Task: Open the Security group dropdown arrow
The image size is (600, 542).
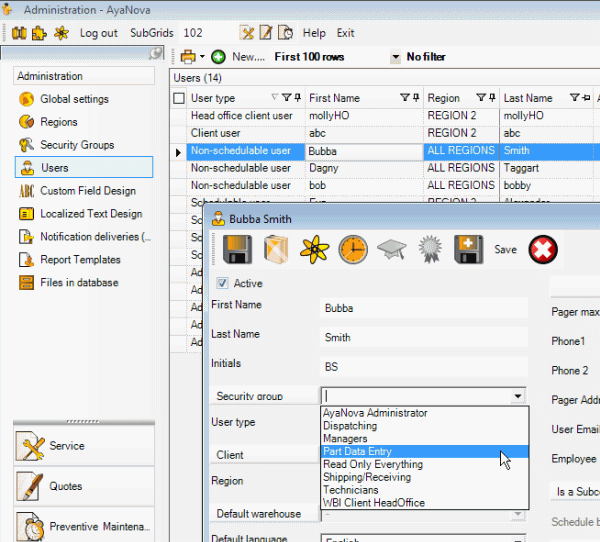Action: [x=518, y=396]
